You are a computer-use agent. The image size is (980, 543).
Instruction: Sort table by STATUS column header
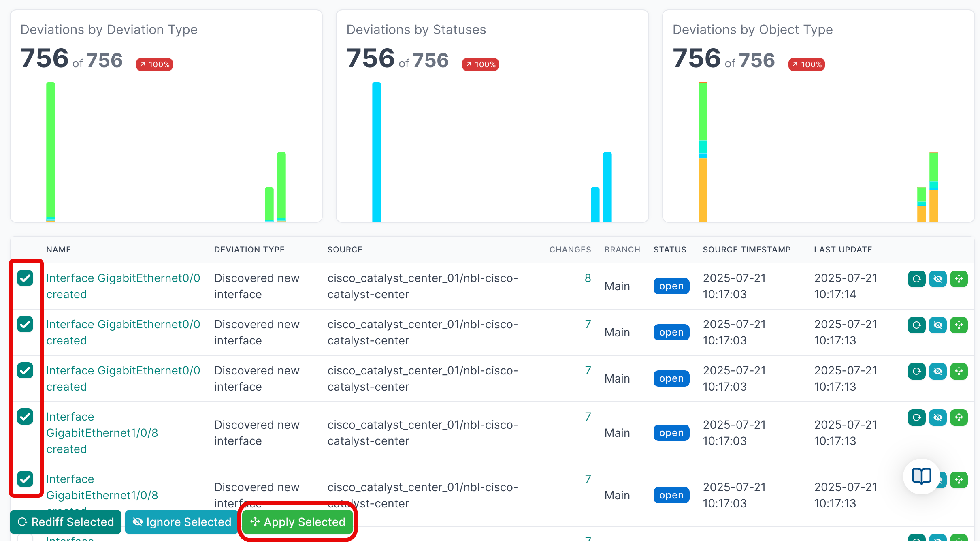(x=669, y=250)
